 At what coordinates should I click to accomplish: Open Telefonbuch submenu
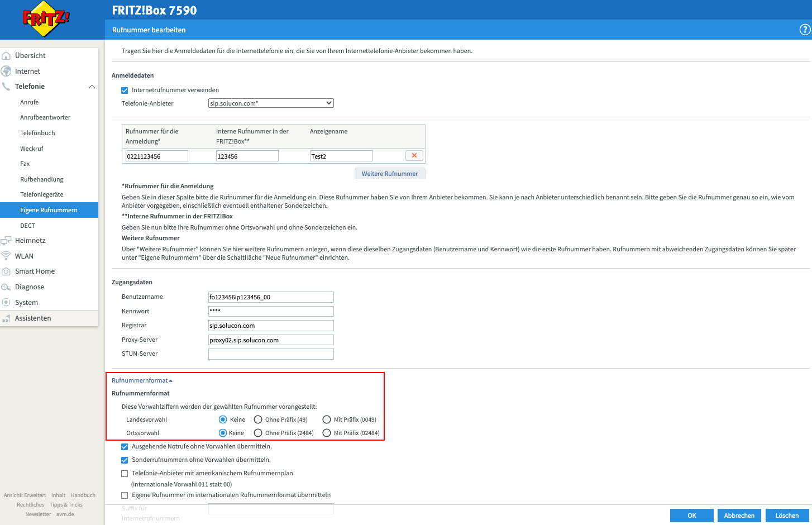click(37, 133)
